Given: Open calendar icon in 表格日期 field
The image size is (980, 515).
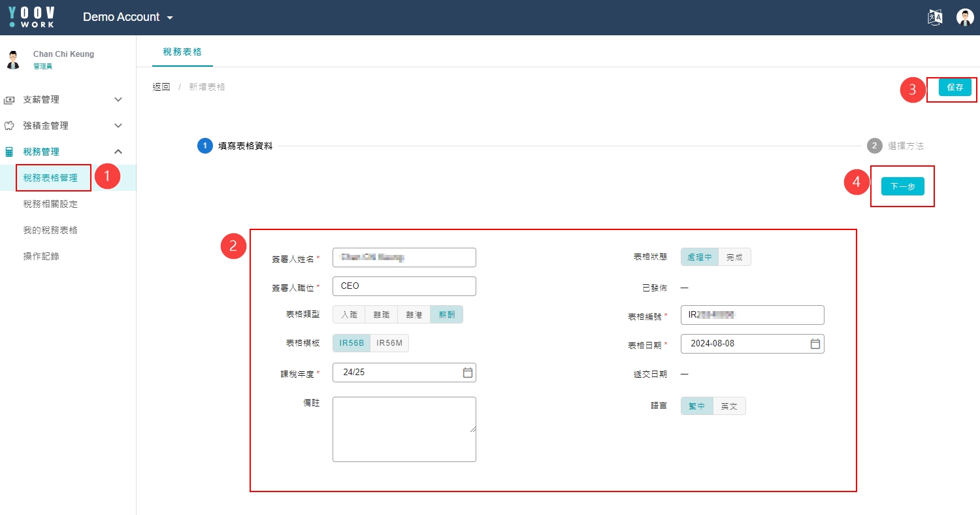Looking at the screenshot, I should tap(815, 344).
